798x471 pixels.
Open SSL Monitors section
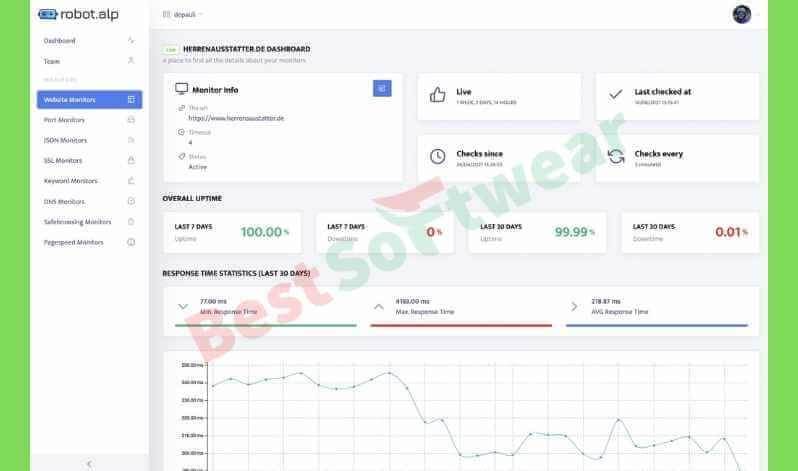89,160
